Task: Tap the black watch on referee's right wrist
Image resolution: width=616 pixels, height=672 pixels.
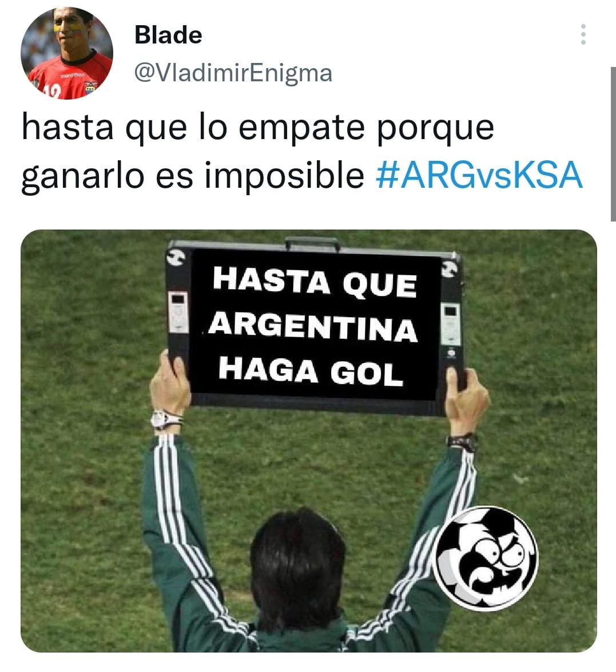Action: tap(462, 442)
